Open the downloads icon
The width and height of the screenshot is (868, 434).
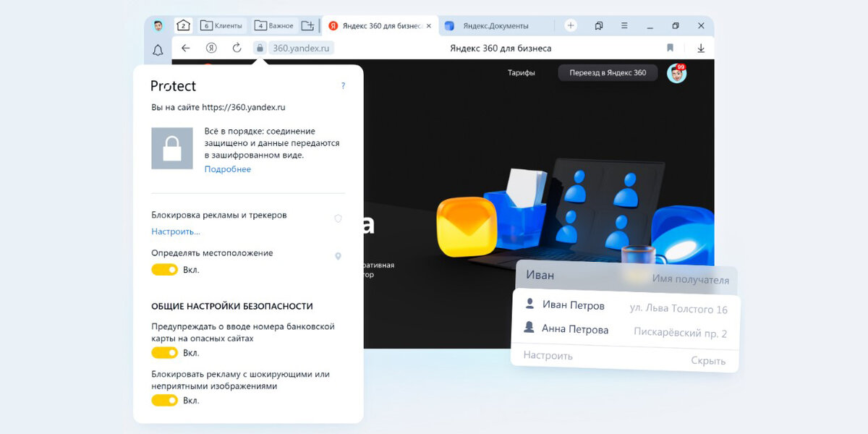(x=700, y=48)
